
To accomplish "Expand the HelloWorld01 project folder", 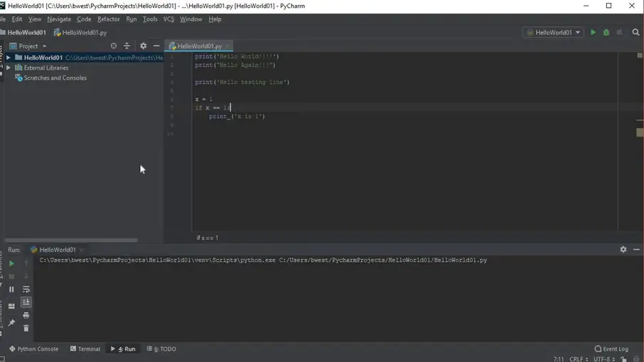I will tap(9, 58).
